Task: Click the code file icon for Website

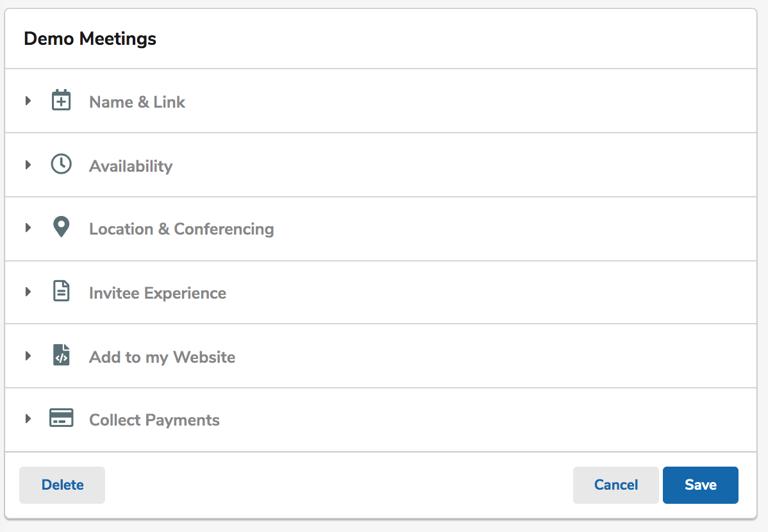Action: [x=62, y=355]
